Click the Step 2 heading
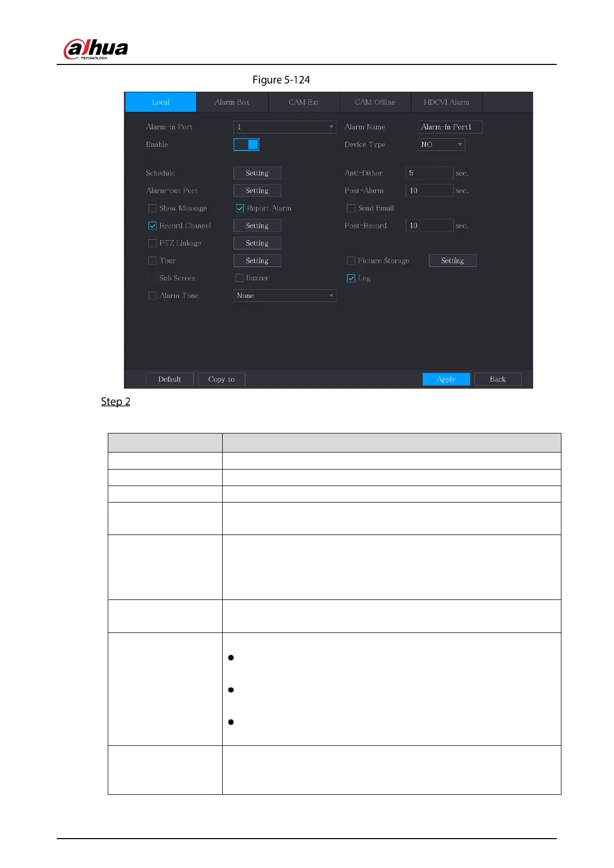The width and height of the screenshot is (614, 868). coord(115,402)
